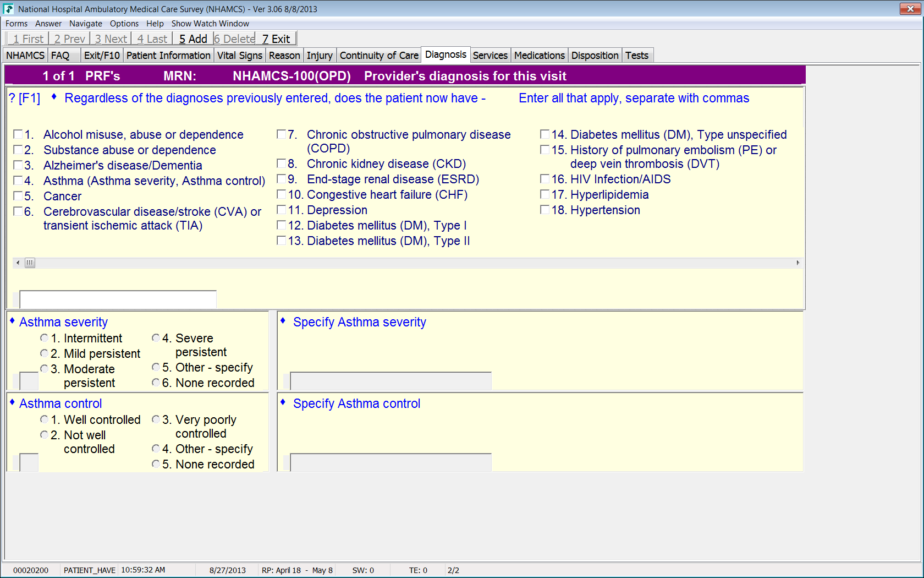Open the Services tab
The image size is (924, 578).
pos(490,56)
